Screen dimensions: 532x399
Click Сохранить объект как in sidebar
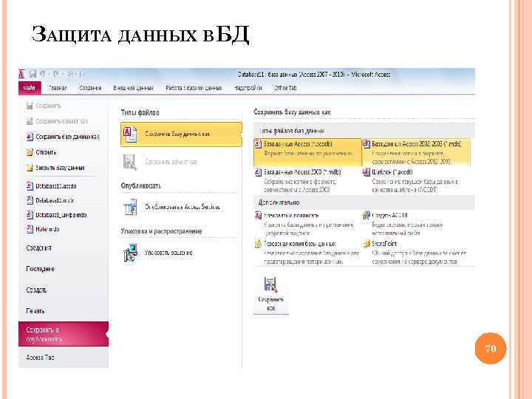point(57,121)
